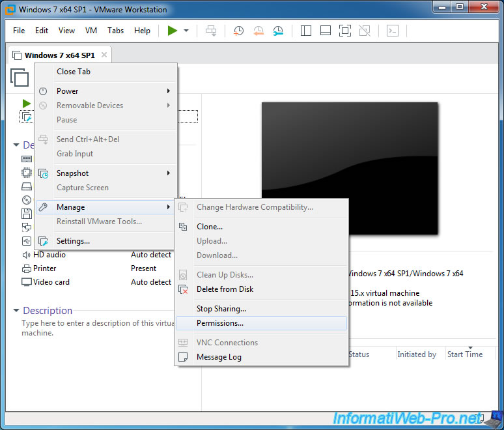Close the Windows 7 x64 SP1 tab

point(104,55)
